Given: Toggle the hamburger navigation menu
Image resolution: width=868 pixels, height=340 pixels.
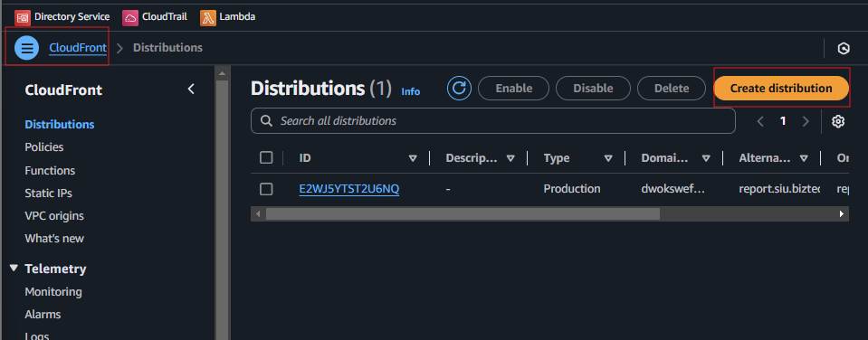Looking at the screenshot, I should [x=26, y=48].
